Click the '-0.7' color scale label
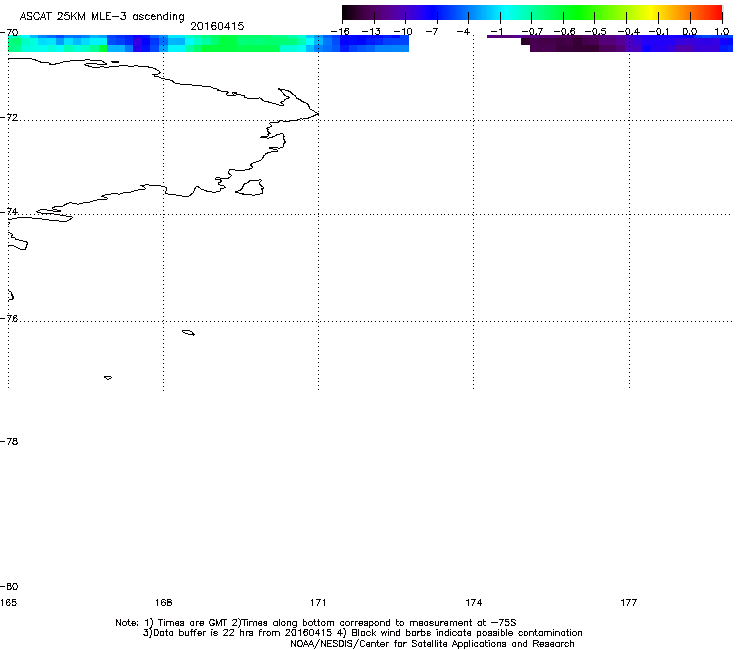This screenshot has width=740, height=650. 532,32
